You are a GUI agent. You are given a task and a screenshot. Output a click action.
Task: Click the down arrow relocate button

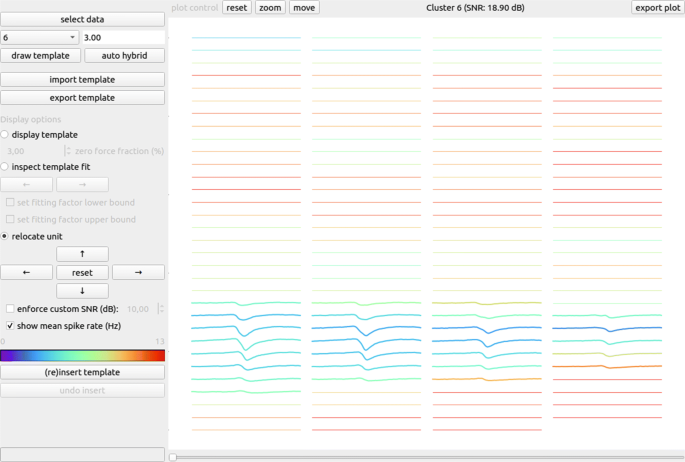pos(82,290)
